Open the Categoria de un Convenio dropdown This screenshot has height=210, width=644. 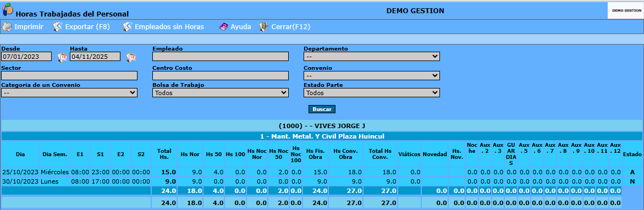point(69,93)
